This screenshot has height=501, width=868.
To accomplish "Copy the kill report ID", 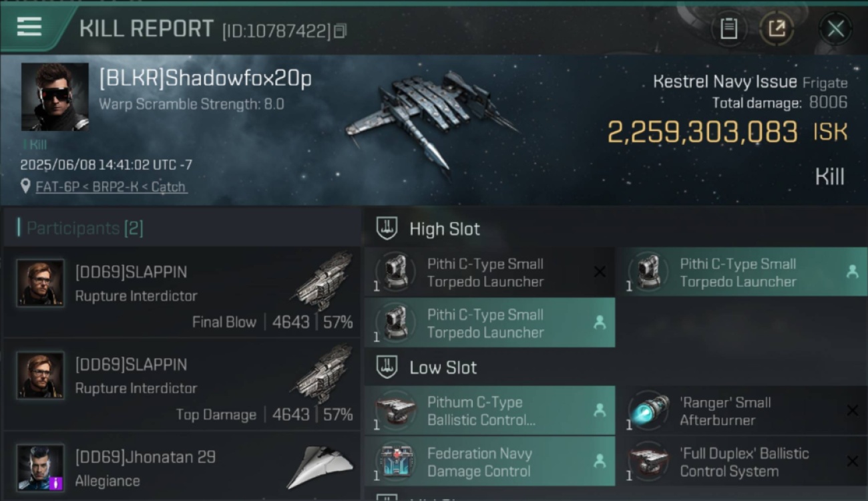I will coord(340,31).
